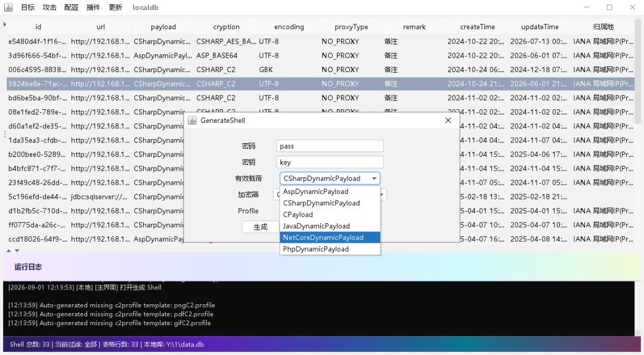Image resolution: width=644 pixels, height=355 pixels.
Task: Open the 攻击 menu
Action: (x=49, y=7)
